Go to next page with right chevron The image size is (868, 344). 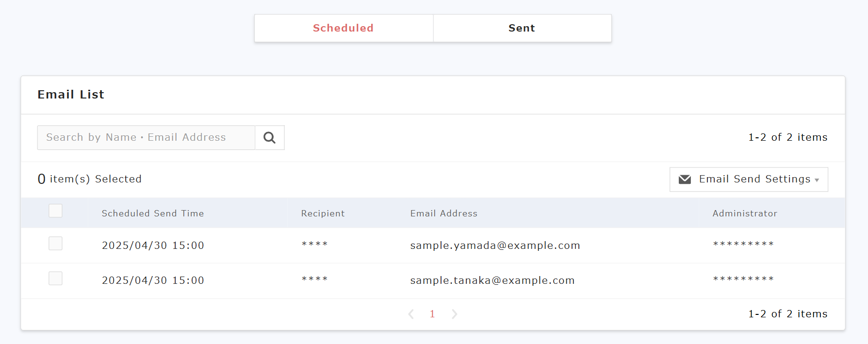coord(454,314)
